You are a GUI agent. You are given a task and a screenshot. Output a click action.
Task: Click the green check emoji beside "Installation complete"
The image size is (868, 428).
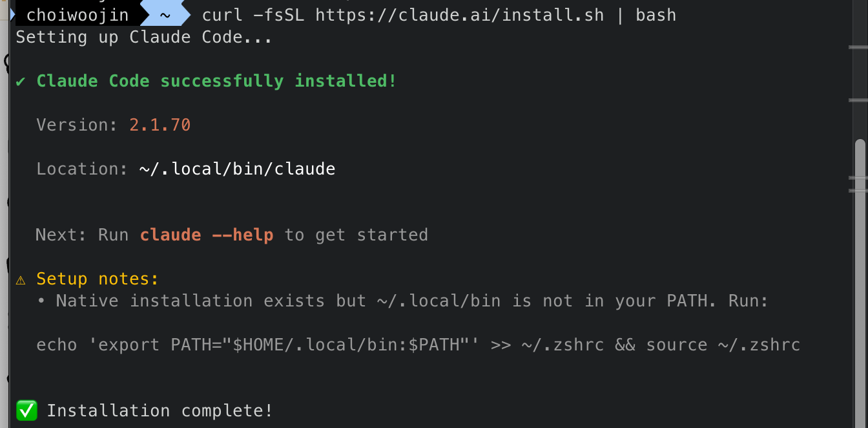(x=26, y=411)
